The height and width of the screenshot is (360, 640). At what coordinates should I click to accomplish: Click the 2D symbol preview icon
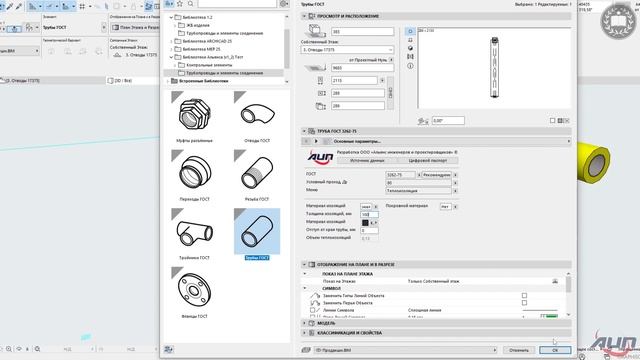pos(410,31)
